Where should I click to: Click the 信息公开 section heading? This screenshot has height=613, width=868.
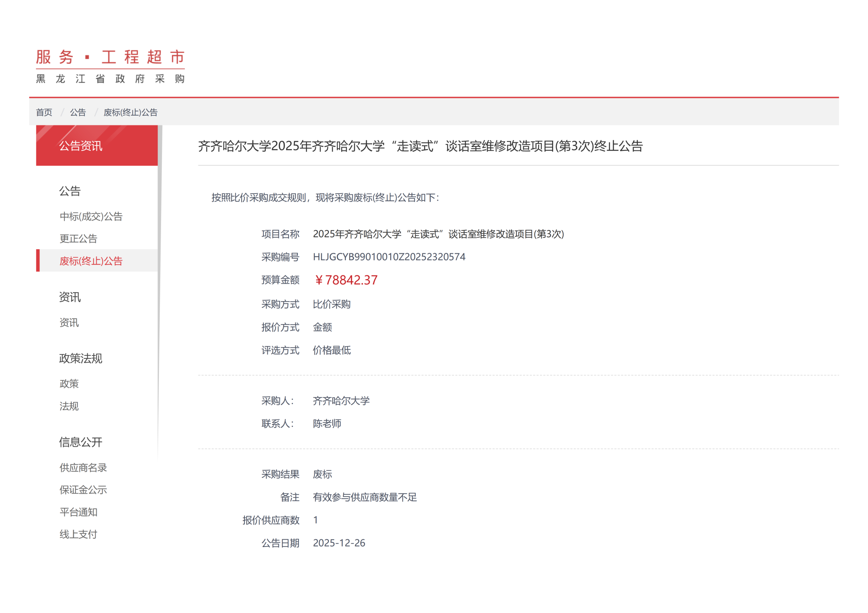click(81, 442)
